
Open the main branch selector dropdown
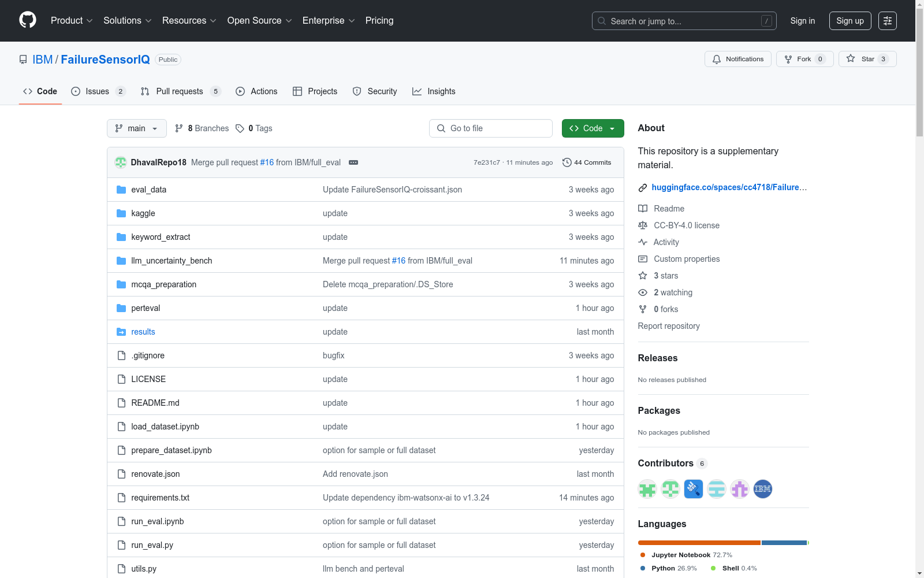[x=137, y=128]
